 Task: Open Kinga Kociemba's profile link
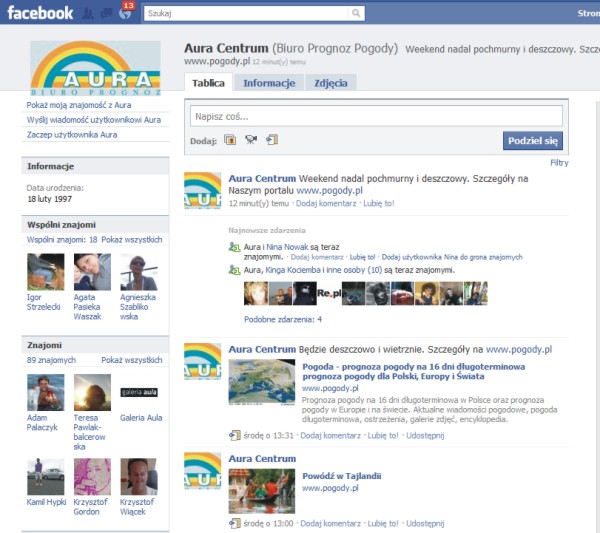[x=293, y=270]
